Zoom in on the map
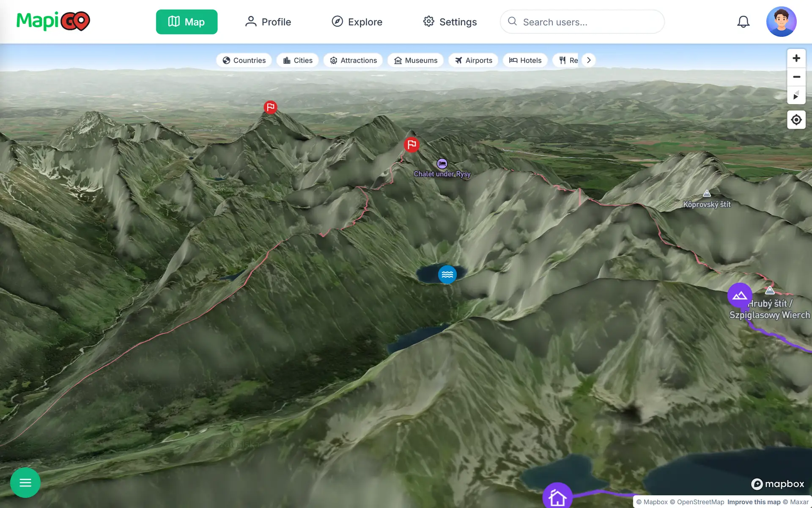The height and width of the screenshot is (508, 812). click(x=796, y=58)
